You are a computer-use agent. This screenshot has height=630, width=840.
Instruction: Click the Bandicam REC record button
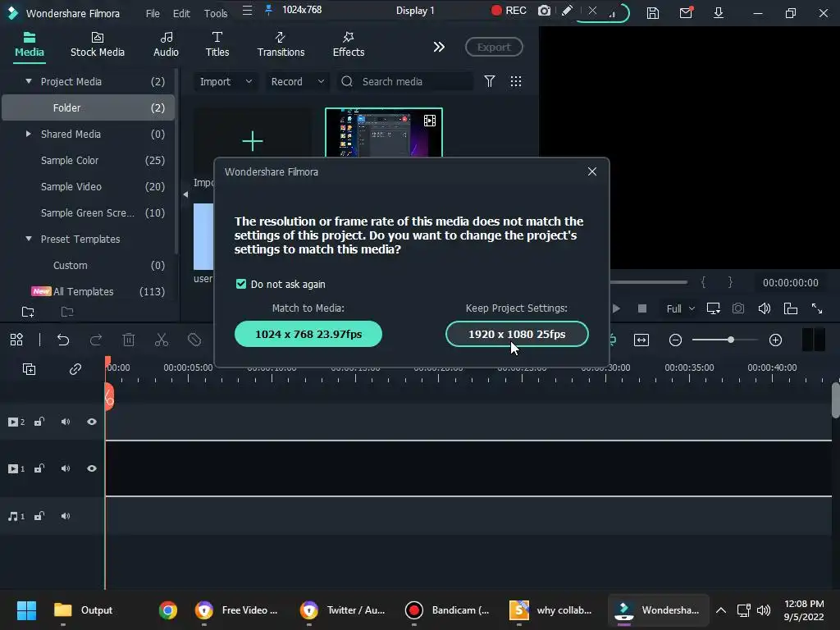[509, 11]
